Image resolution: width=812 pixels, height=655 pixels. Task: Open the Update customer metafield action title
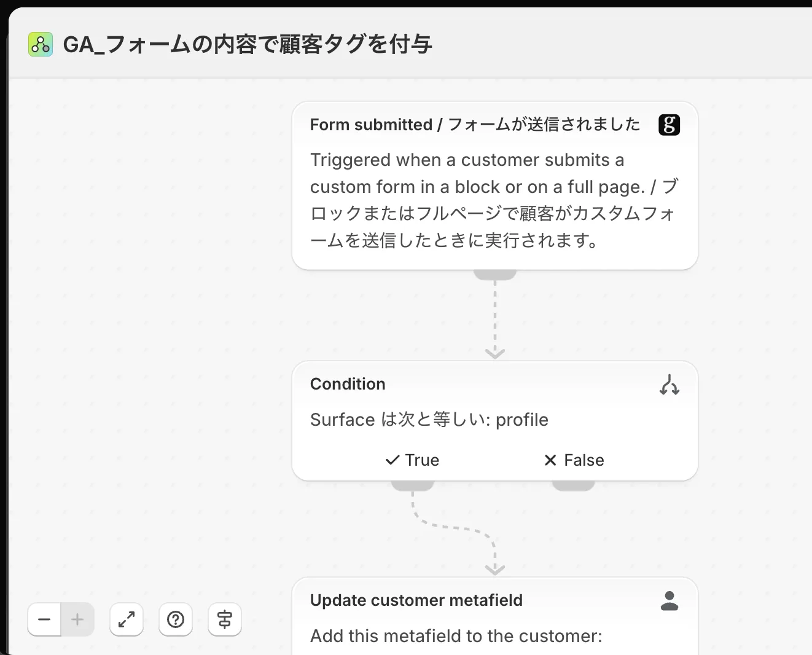click(416, 600)
